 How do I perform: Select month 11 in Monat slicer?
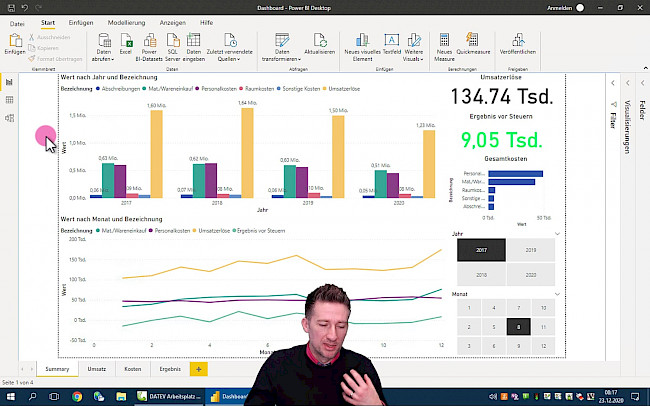pos(543,327)
